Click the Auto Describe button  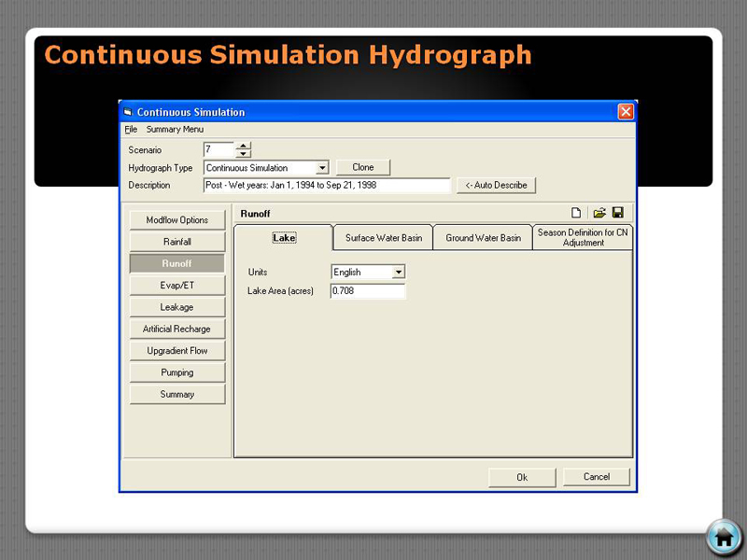point(496,186)
